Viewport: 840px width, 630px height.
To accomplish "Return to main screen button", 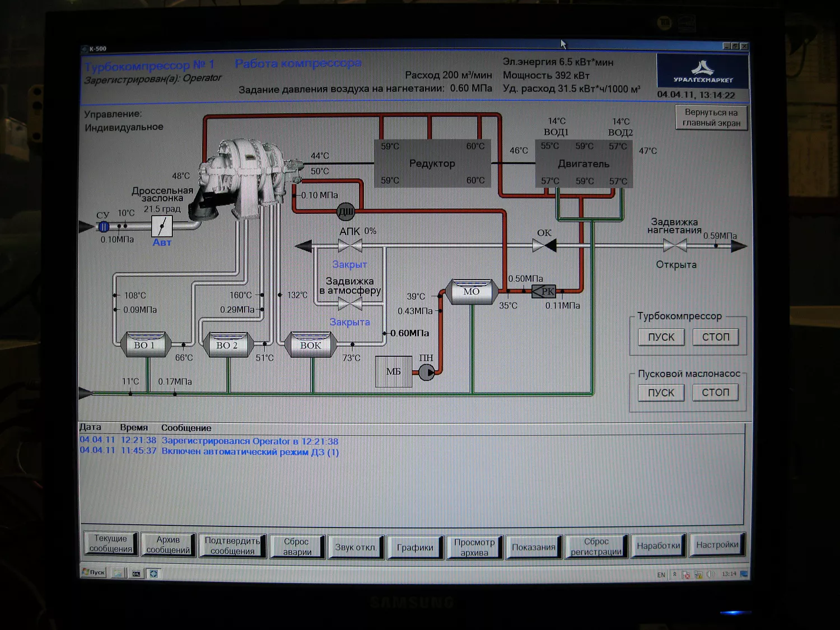I will point(711,118).
